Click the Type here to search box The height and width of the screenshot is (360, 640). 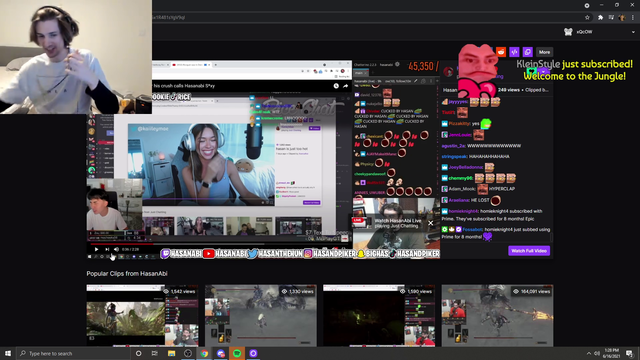(x=73, y=353)
